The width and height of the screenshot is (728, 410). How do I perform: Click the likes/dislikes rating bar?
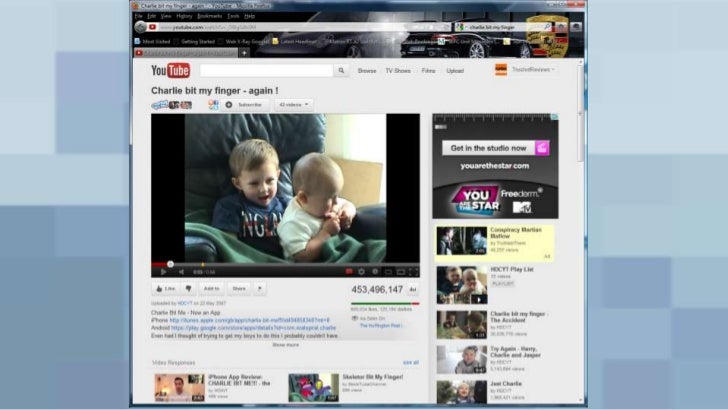[x=385, y=304]
